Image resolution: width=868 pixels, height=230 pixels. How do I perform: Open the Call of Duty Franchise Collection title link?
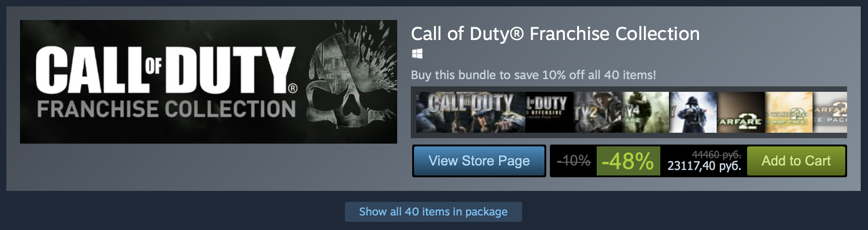click(x=555, y=34)
